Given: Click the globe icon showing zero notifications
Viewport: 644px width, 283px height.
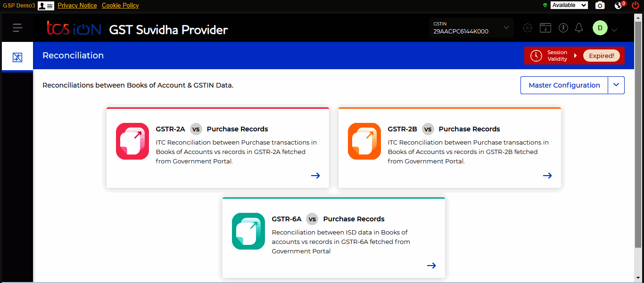Looking at the screenshot, I should (618, 5).
